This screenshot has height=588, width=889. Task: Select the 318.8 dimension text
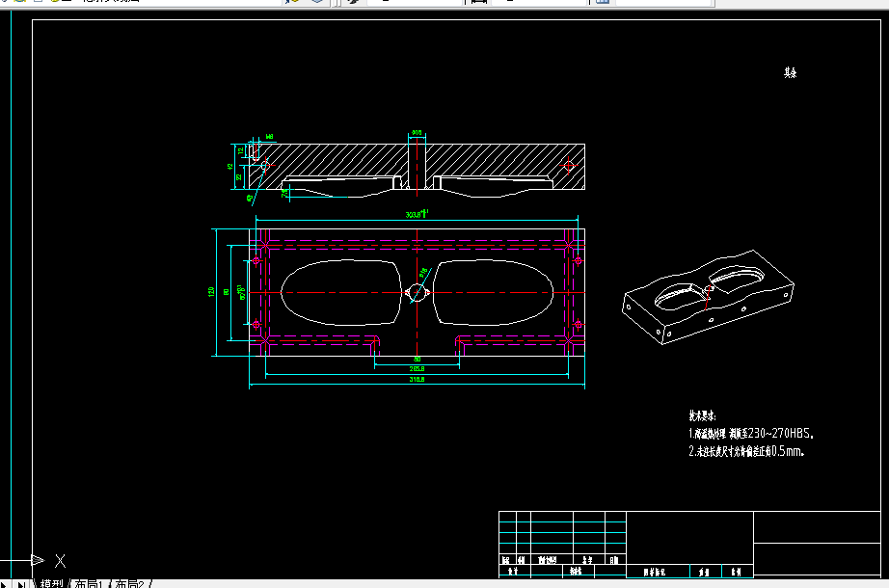pyautogui.click(x=417, y=380)
